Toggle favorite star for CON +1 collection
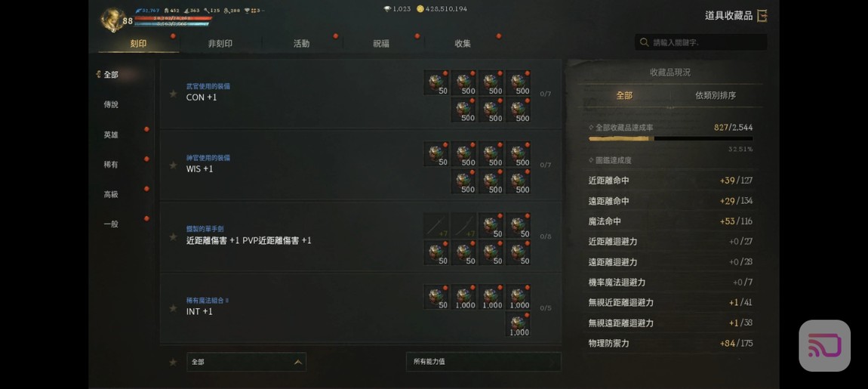 (x=174, y=94)
